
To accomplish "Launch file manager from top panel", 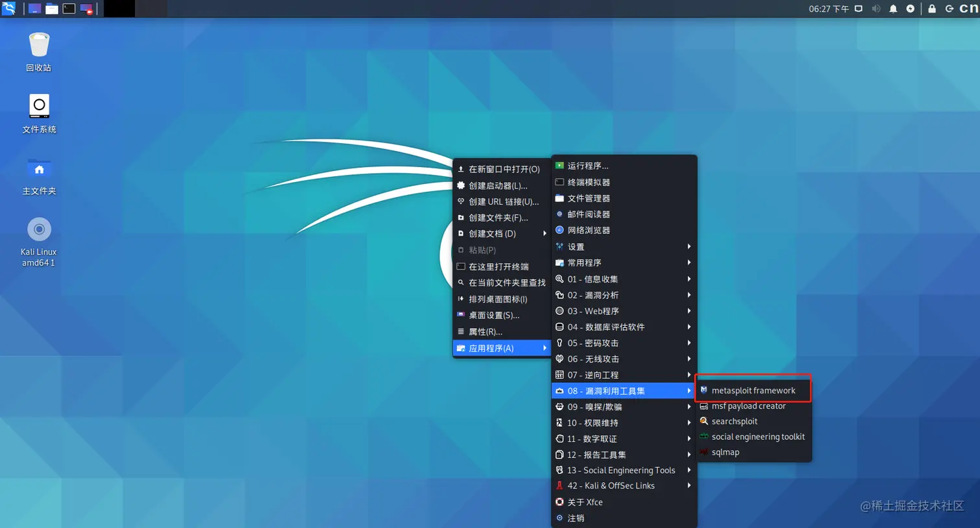I will click(52, 9).
